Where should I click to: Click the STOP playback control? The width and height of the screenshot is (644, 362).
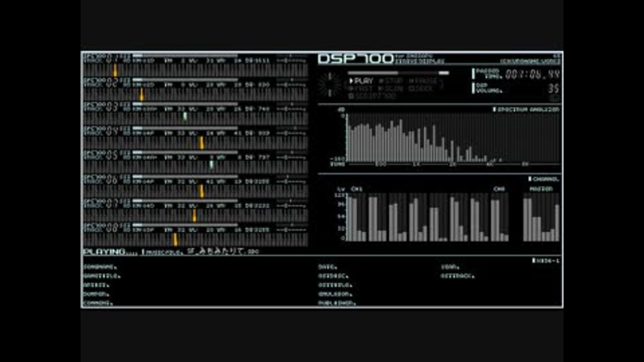pyautogui.click(x=390, y=81)
